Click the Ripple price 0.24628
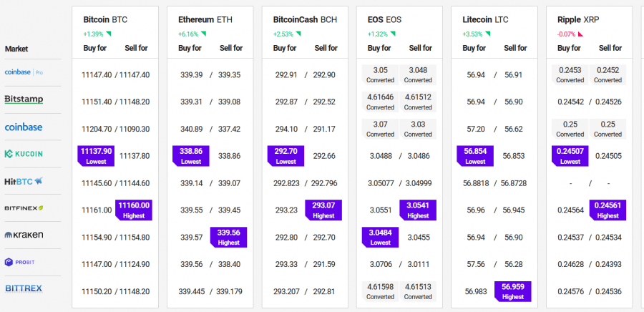The width and height of the screenshot is (644, 312). 570,264
